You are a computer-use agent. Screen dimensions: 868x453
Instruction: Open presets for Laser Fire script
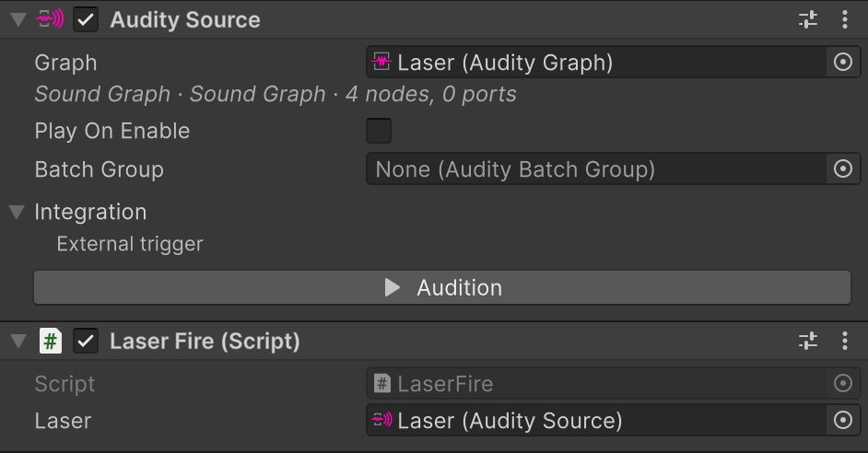808,341
